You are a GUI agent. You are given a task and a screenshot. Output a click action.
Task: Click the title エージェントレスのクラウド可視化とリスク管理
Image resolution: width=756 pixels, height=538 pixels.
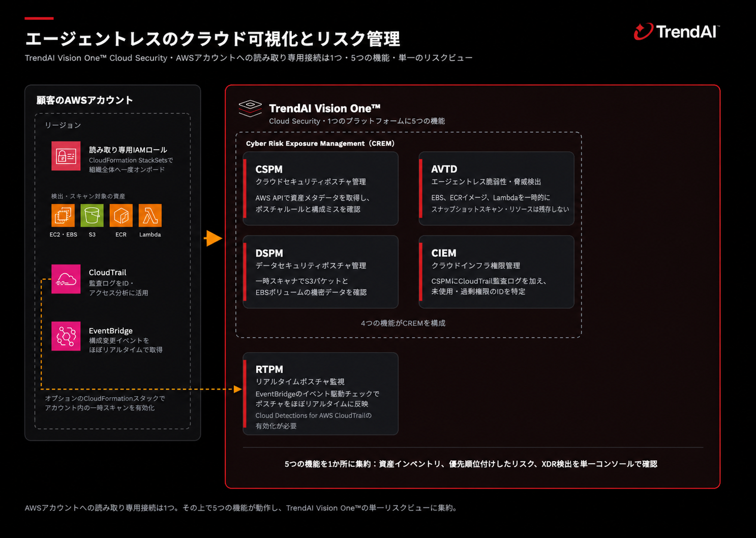(x=213, y=39)
